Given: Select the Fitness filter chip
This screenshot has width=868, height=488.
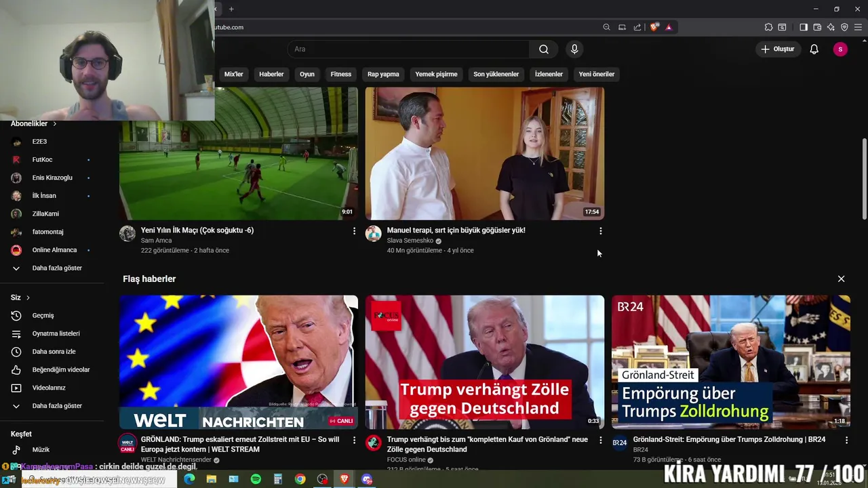Looking at the screenshot, I should [x=341, y=74].
